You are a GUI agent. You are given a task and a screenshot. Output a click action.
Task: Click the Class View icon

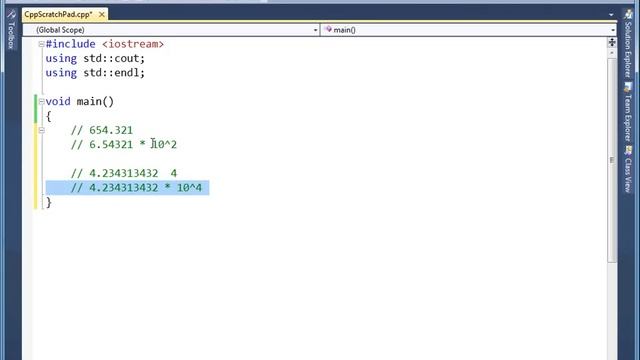click(x=628, y=151)
